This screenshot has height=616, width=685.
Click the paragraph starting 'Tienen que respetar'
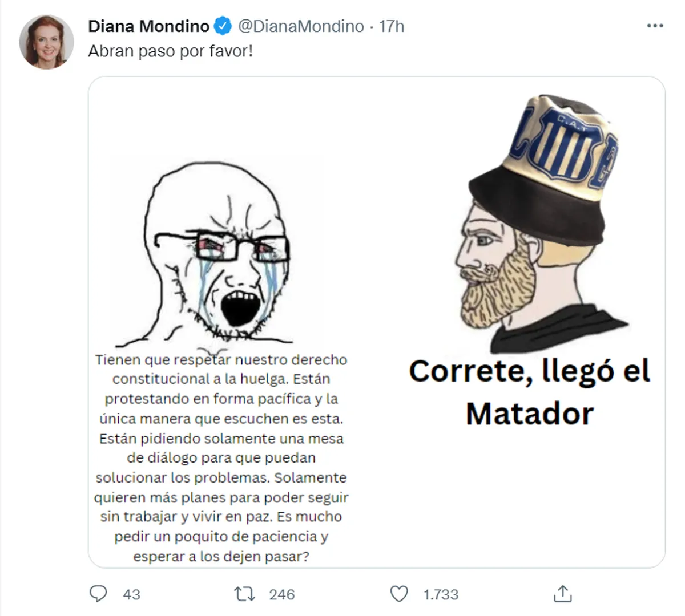click(x=221, y=457)
